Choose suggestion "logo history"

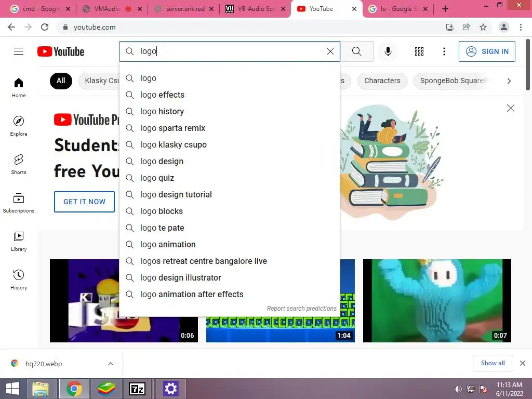point(229,111)
